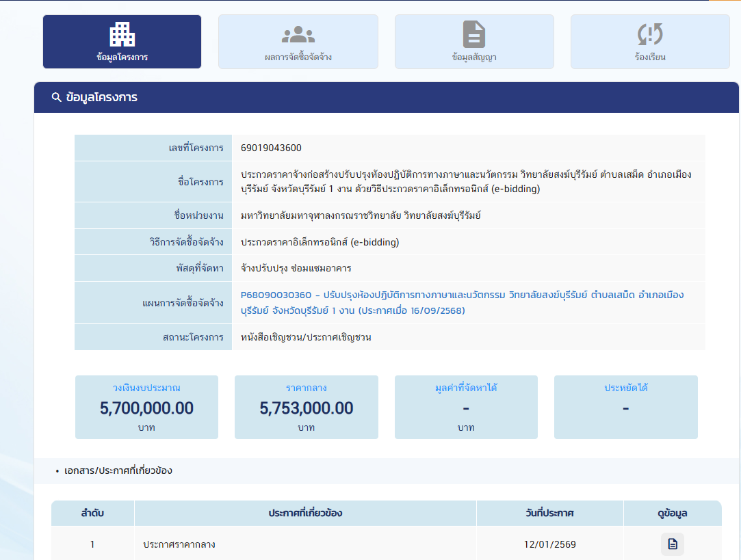Screen dimensions: 741x560
Task: Click the contract document icon
Action: coord(473,34)
